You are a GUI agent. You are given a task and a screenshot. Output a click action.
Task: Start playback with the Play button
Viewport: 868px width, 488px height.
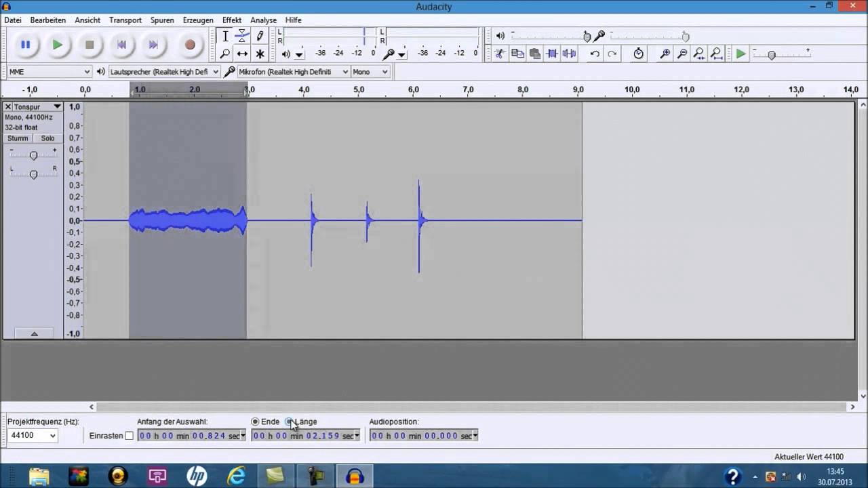58,45
